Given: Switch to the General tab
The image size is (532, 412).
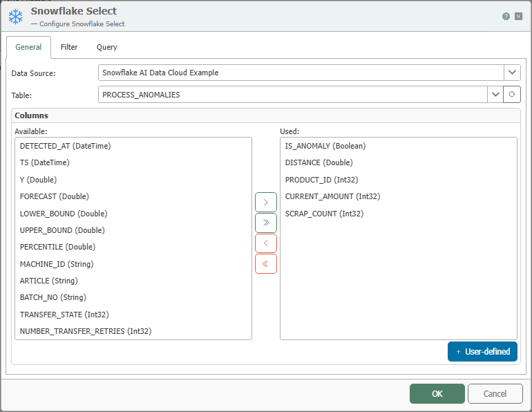Looking at the screenshot, I should (28, 47).
